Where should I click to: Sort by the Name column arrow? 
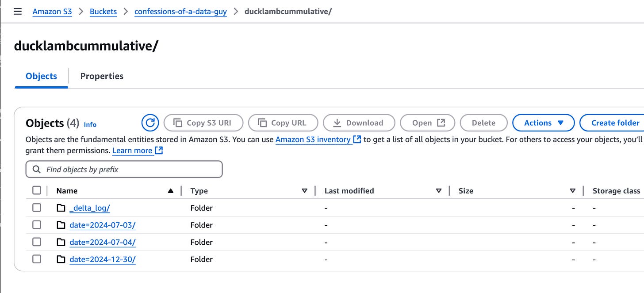coord(170,190)
